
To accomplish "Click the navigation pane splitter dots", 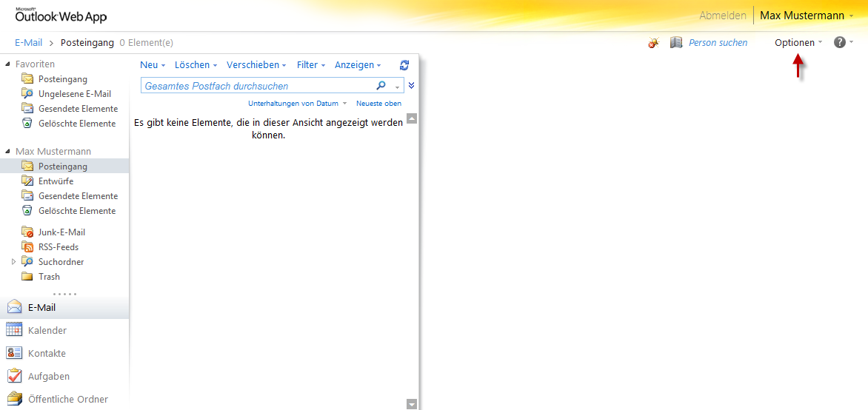I will pos(64,294).
